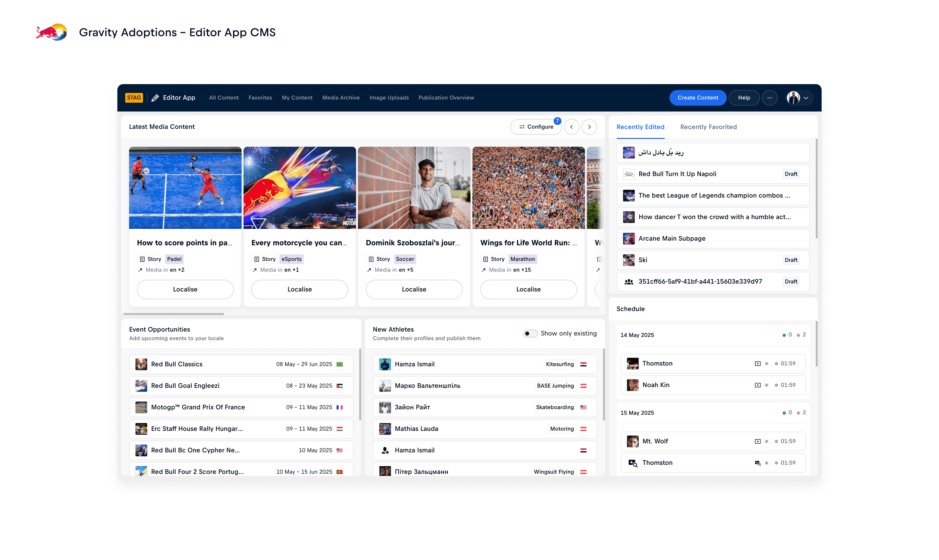939x560 pixels.
Task: Click the external link arrow on padel card
Action: 140,270
